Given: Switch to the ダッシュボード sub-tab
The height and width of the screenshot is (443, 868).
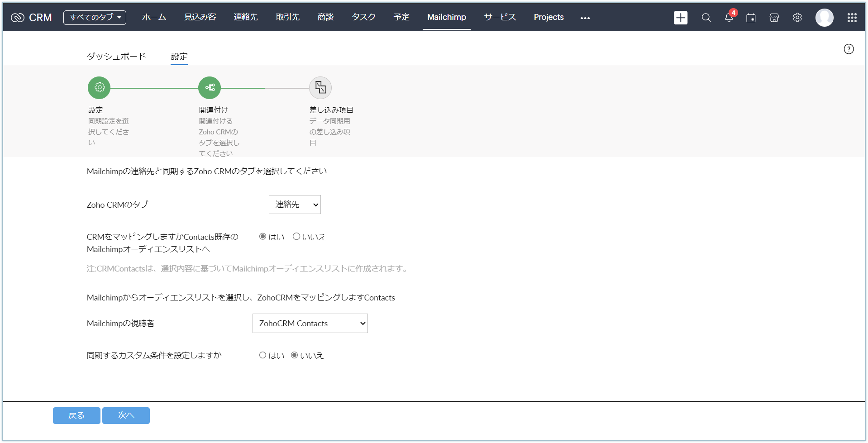Looking at the screenshot, I should click(x=116, y=57).
